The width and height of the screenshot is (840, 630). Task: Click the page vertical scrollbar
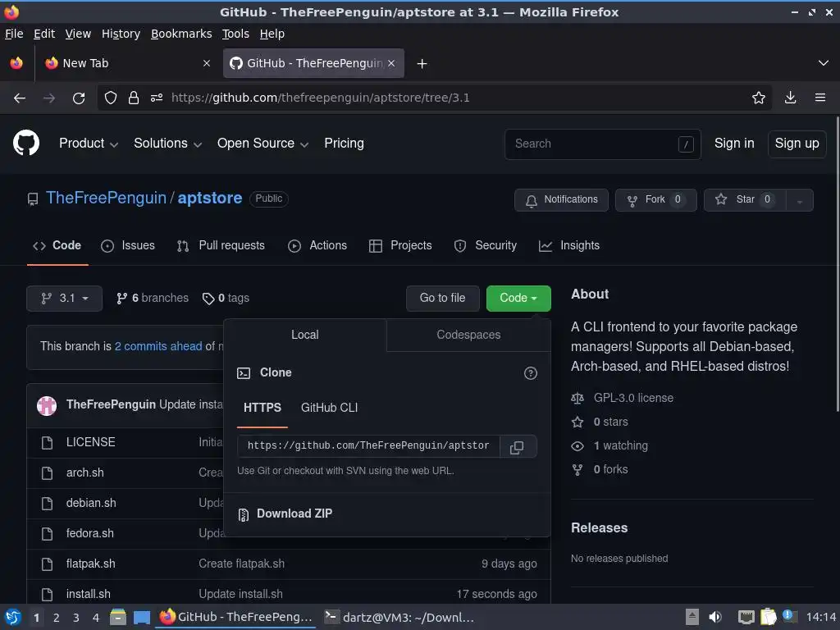[x=837, y=263]
